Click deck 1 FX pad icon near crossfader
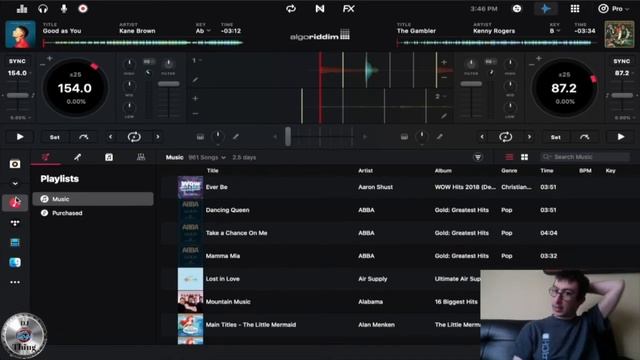640x360 pixels. click(x=200, y=137)
